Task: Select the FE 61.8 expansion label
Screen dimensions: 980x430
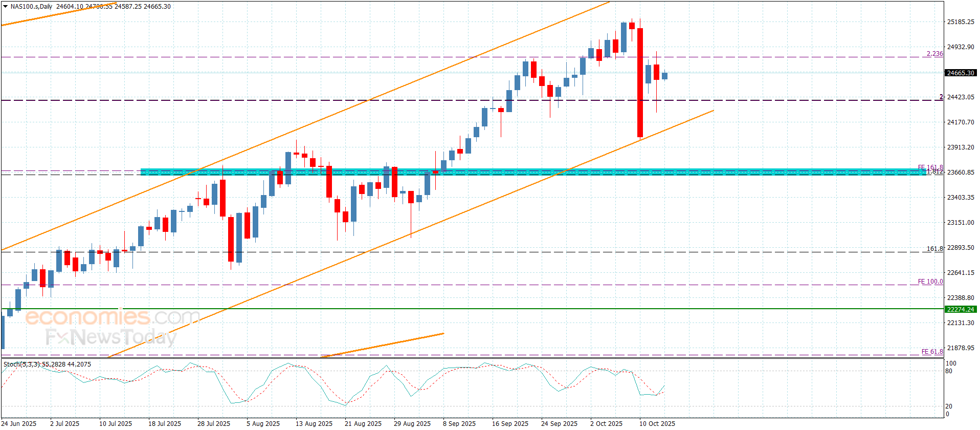Action: click(x=932, y=352)
